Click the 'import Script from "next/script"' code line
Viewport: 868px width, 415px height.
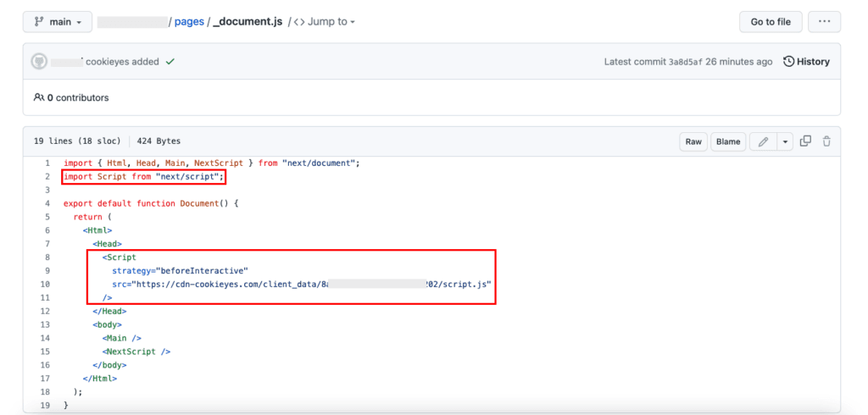coord(144,176)
